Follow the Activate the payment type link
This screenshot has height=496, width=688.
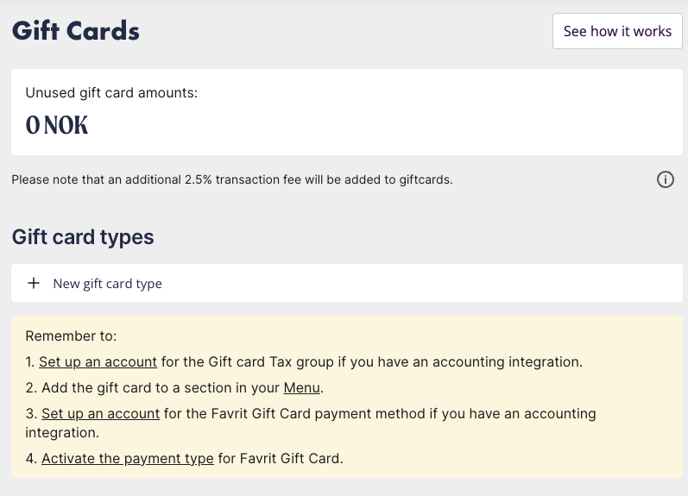click(128, 458)
